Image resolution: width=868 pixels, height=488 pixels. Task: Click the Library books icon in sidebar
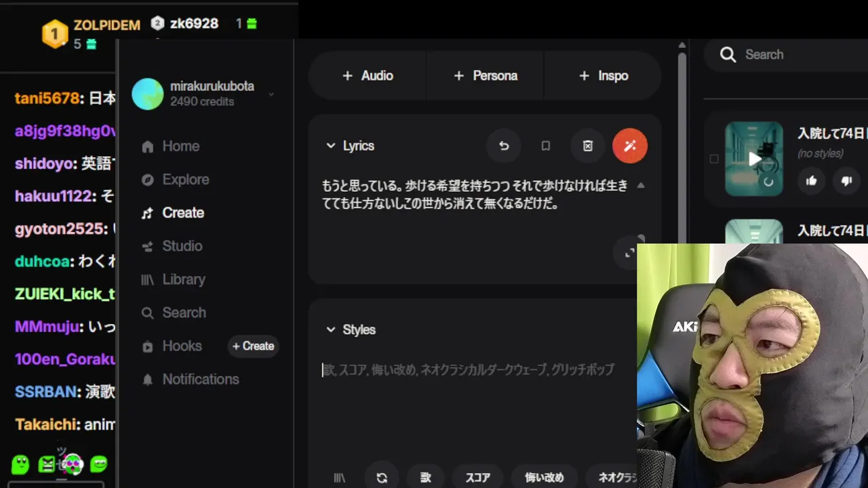coord(148,279)
